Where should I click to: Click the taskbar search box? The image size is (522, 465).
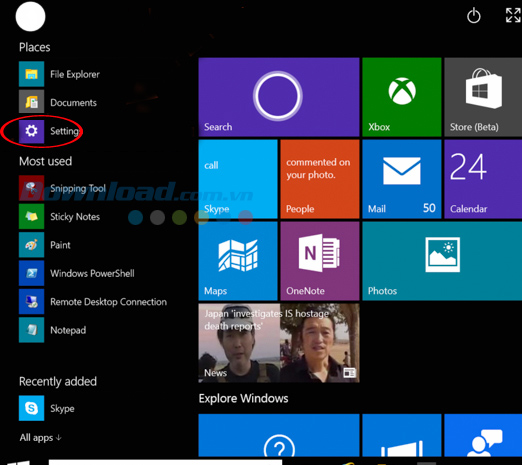165,462
